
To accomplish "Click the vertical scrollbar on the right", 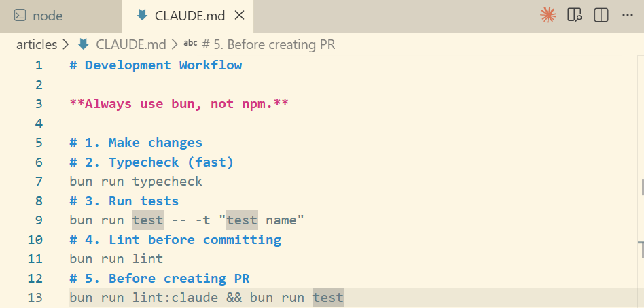I will [x=641, y=181].
